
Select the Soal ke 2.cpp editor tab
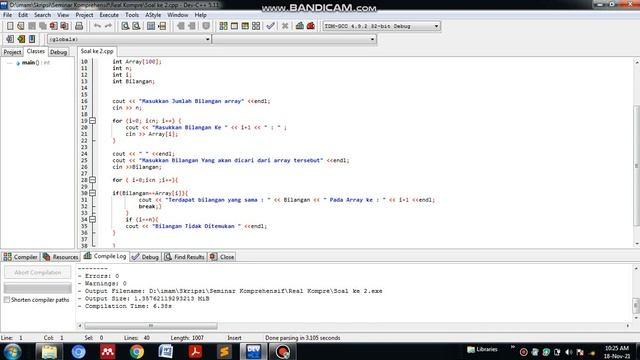[x=97, y=51]
